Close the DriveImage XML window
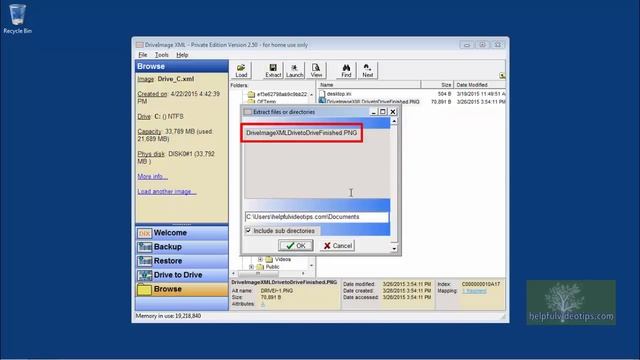The height and width of the screenshot is (360, 640). pos(498,44)
